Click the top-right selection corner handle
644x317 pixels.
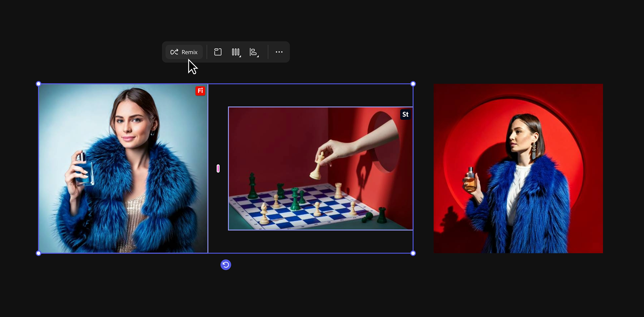pos(413,84)
